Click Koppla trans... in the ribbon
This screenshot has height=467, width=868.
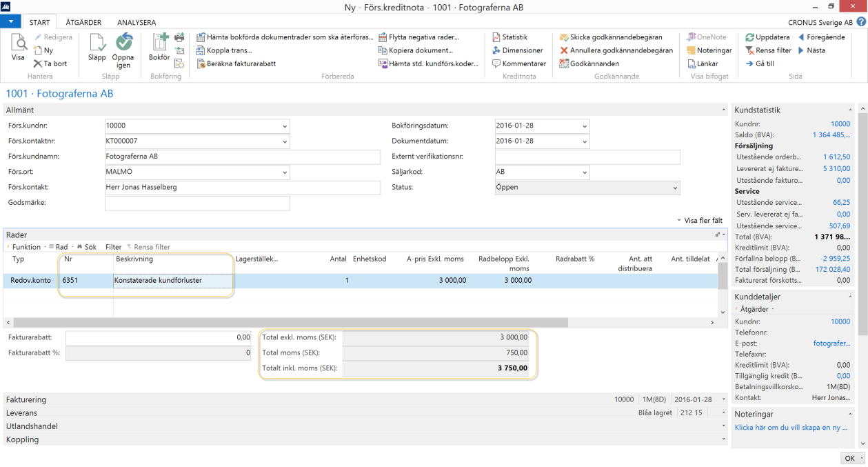(224, 50)
